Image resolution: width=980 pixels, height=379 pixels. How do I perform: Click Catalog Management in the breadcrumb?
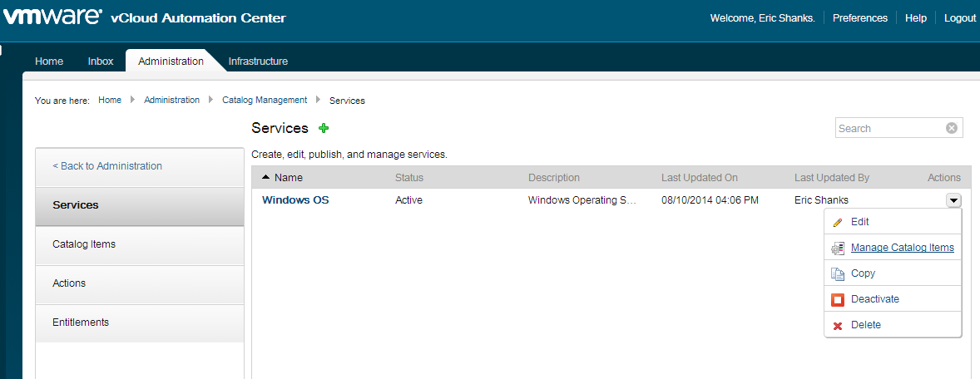coord(264,100)
